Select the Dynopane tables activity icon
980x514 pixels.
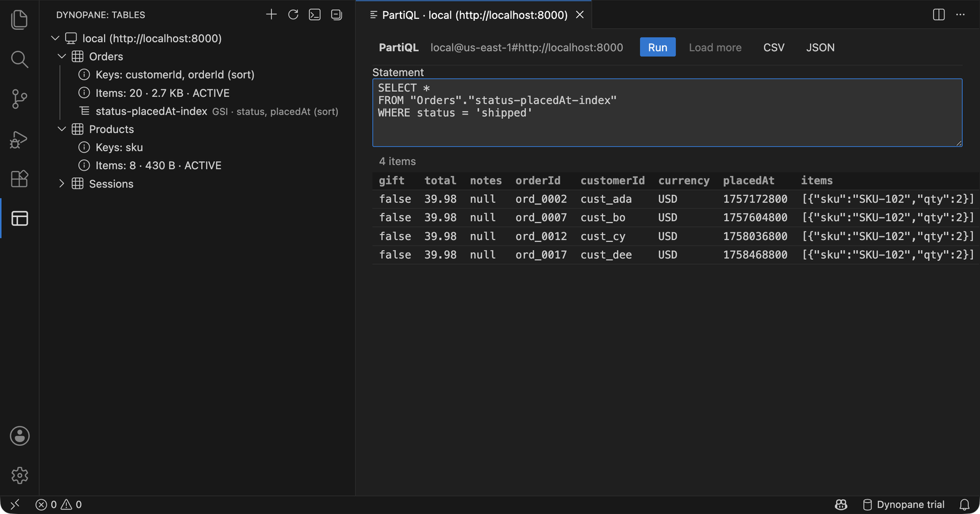(20, 219)
